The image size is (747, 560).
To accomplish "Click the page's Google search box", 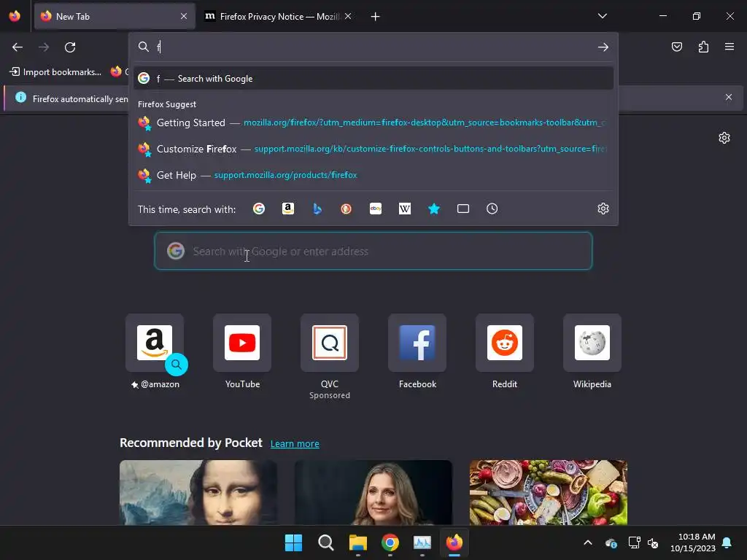I will (x=373, y=251).
